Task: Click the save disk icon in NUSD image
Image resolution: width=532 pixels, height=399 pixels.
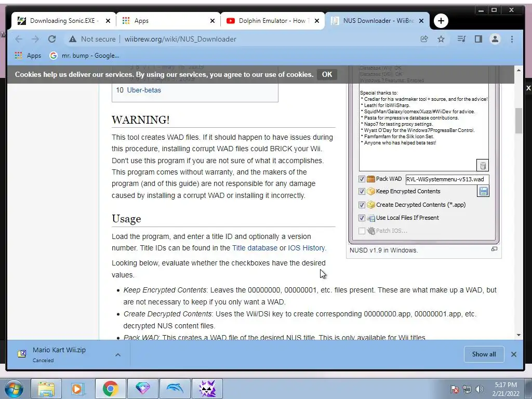Action: [x=484, y=191]
